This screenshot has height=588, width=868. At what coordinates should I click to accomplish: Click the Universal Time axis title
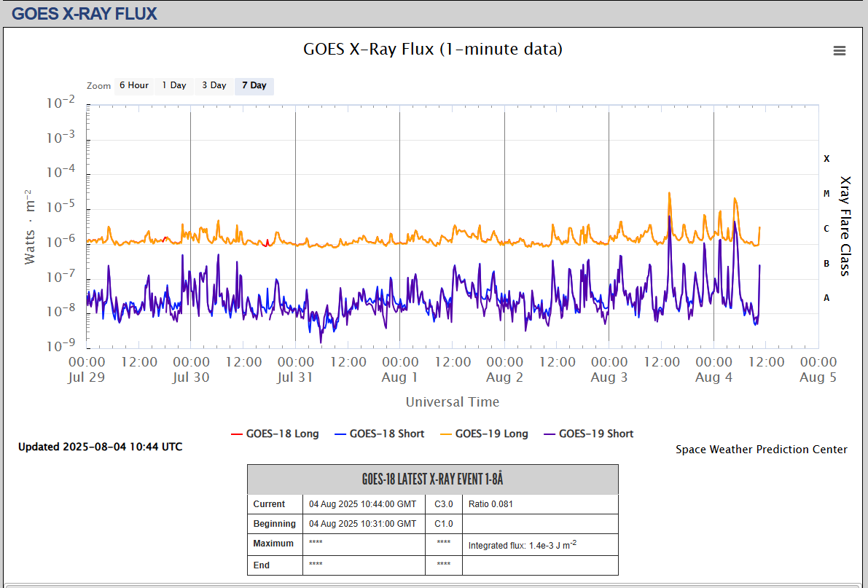453,402
